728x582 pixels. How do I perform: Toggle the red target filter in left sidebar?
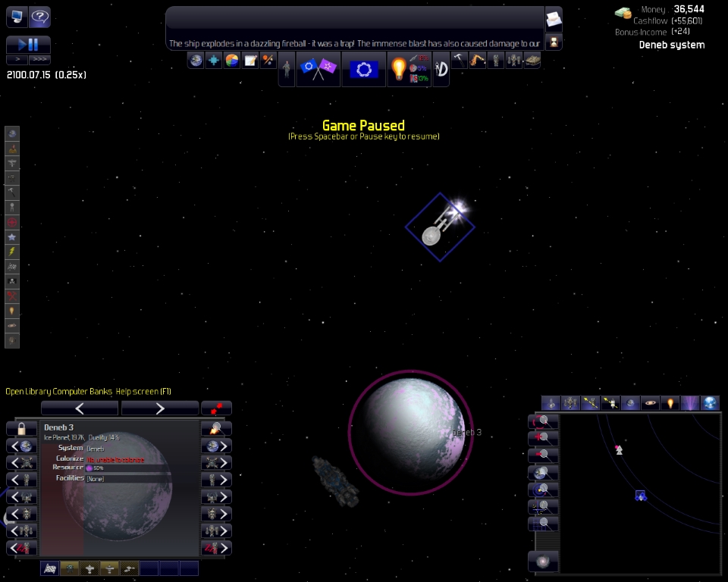pyautogui.click(x=12, y=222)
